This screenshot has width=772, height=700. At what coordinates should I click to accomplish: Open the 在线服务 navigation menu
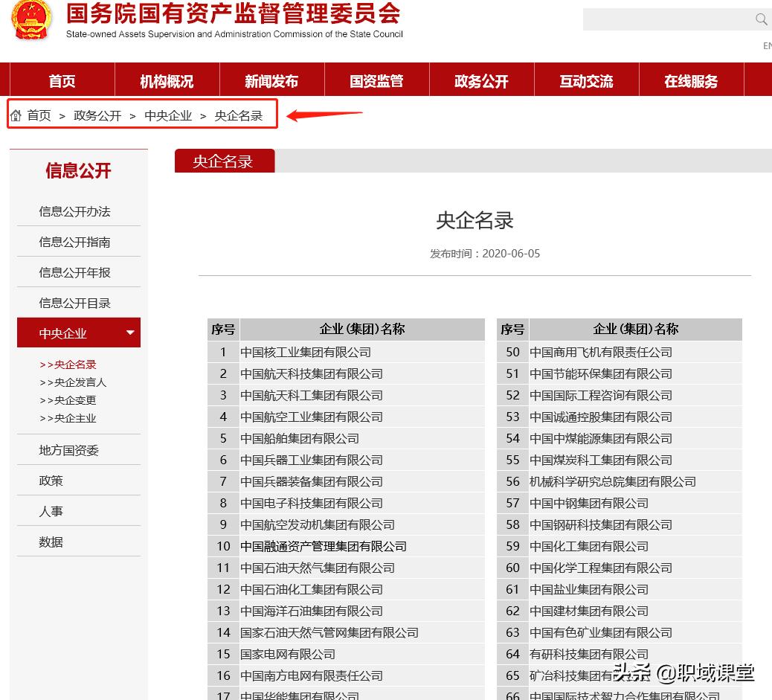(691, 80)
